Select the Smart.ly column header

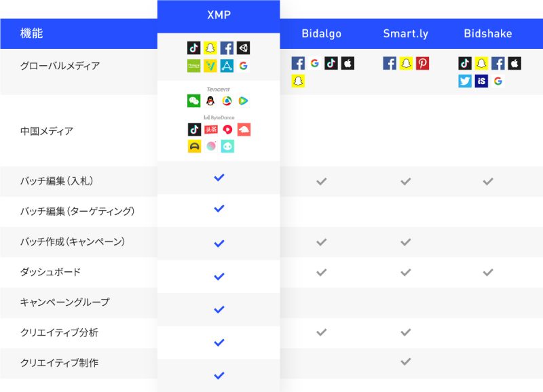coord(405,33)
